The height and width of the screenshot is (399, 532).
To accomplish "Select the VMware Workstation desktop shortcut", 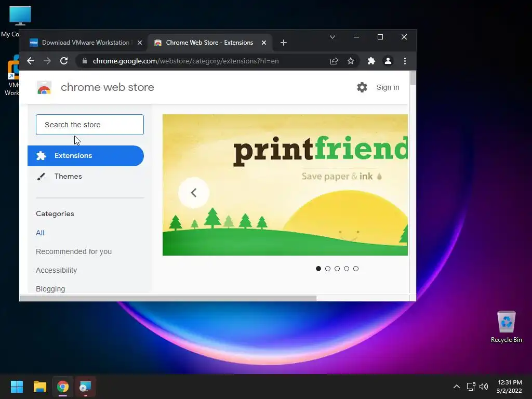I will point(12,75).
